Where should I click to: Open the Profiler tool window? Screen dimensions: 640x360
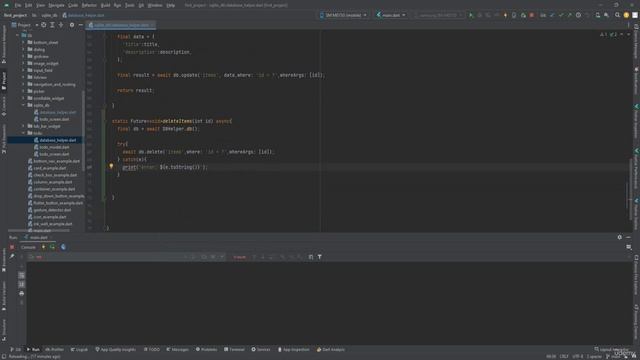pyautogui.click(x=55, y=349)
